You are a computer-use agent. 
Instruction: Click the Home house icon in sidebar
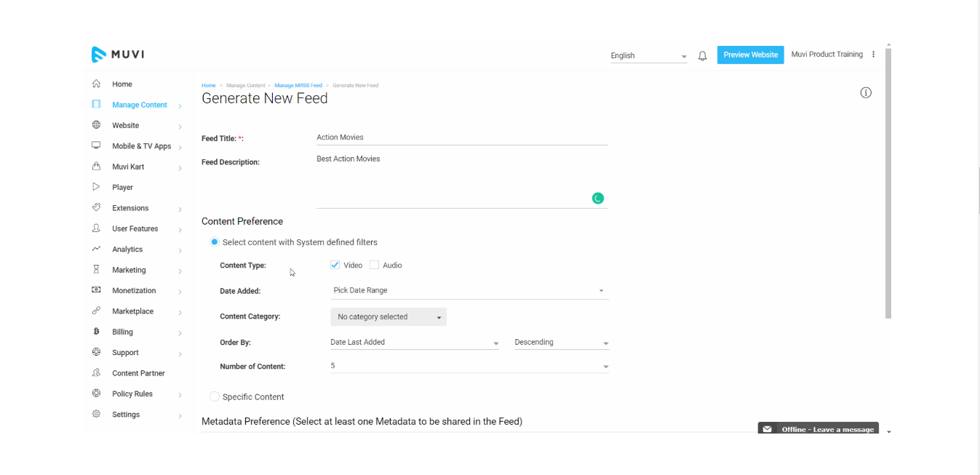tap(96, 84)
